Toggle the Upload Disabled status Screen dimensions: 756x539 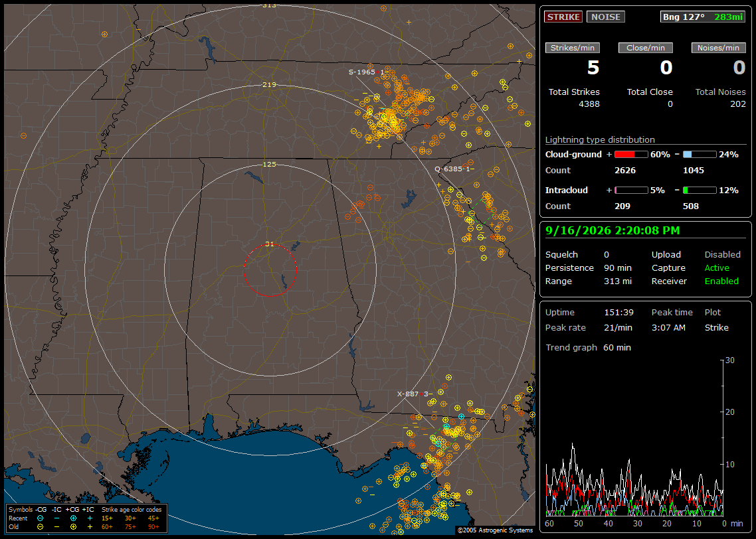click(722, 254)
